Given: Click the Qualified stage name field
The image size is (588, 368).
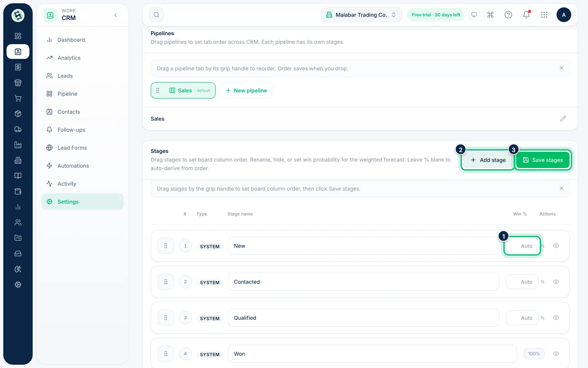Looking at the screenshot, I should coord(363,318).
